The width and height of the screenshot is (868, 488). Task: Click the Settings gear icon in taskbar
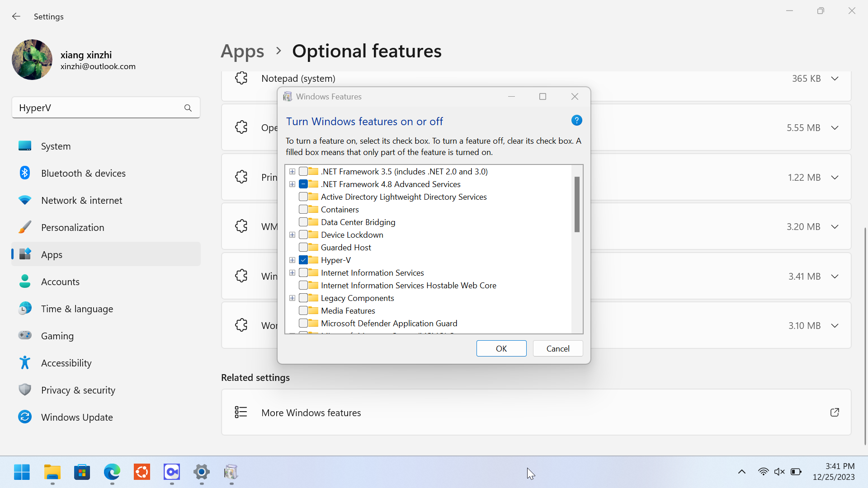coord(201,472)
